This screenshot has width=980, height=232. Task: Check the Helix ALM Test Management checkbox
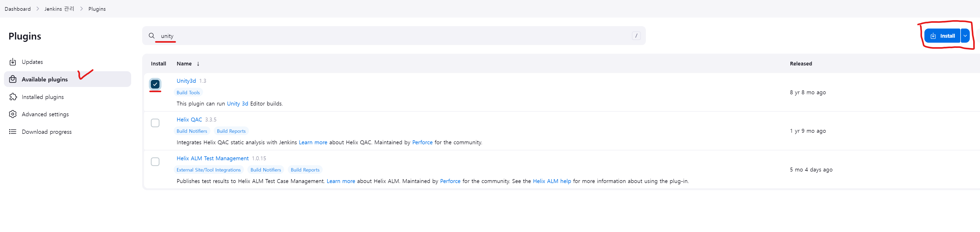(155, 162)
